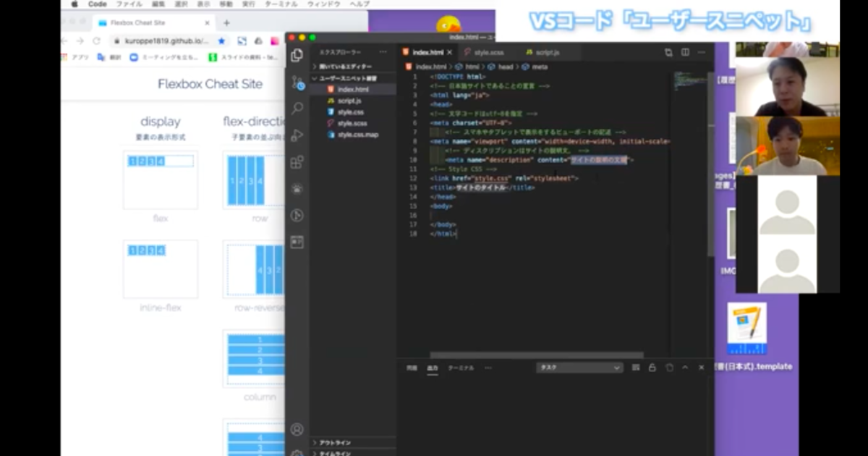Open the output channel dropdown
Image resolution: width=868 pixels, height=456 pixels.
(x=579, y=368)
